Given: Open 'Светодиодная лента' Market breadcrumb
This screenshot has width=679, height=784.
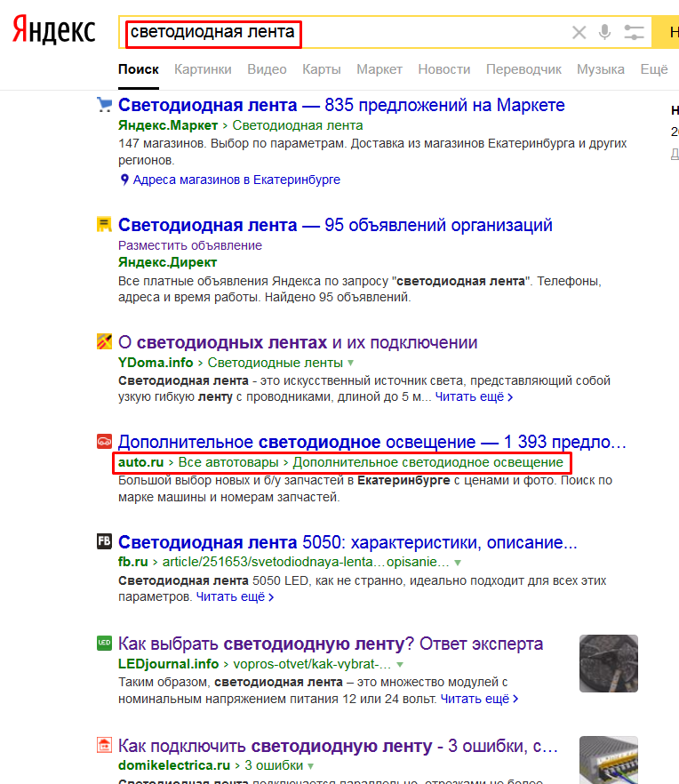Looking at the screenshot, I should [298, 125].
